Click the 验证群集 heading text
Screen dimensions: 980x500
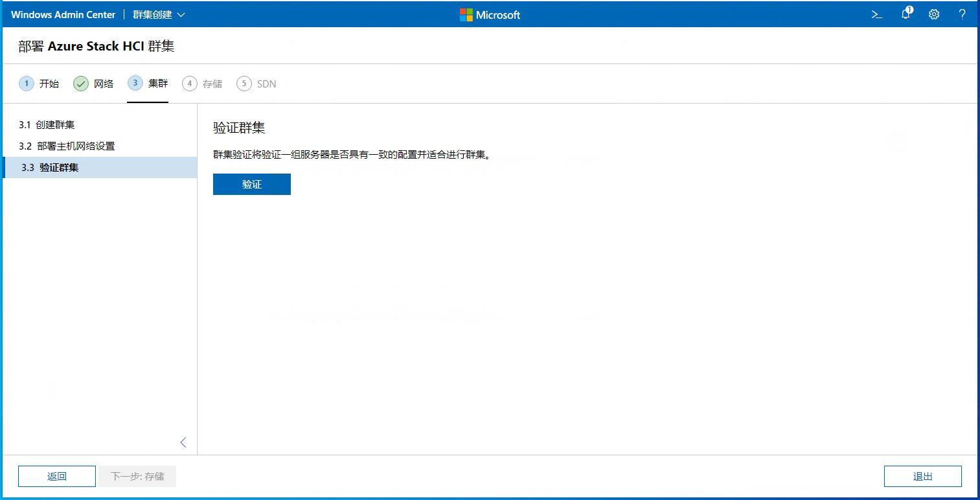click(239, 128)
